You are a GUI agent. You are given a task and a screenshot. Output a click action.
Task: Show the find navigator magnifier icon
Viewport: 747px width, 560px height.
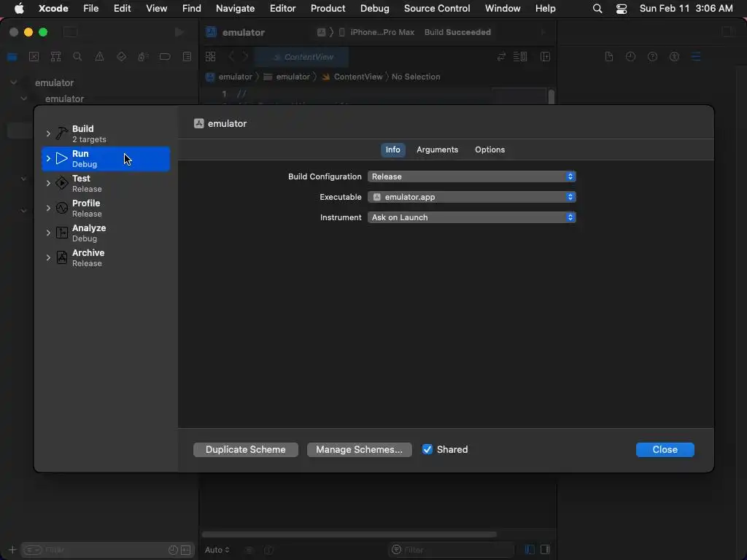coord(77,57)
